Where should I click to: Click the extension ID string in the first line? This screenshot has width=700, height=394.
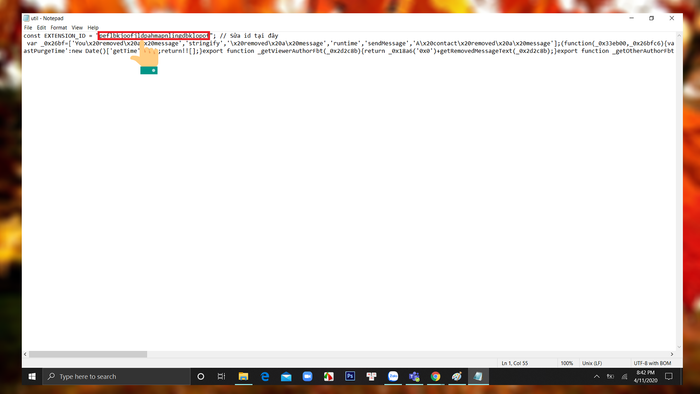tap(154, 36)
